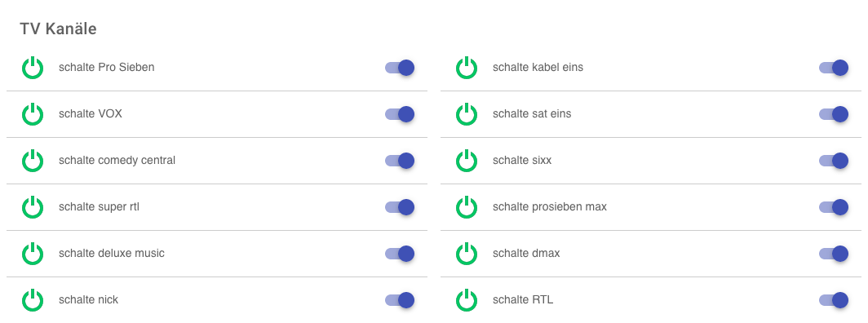The height and width of the screenshot is (323, 868).
Task: Select the schalte dmax entry label
Action: coord(526,254)
